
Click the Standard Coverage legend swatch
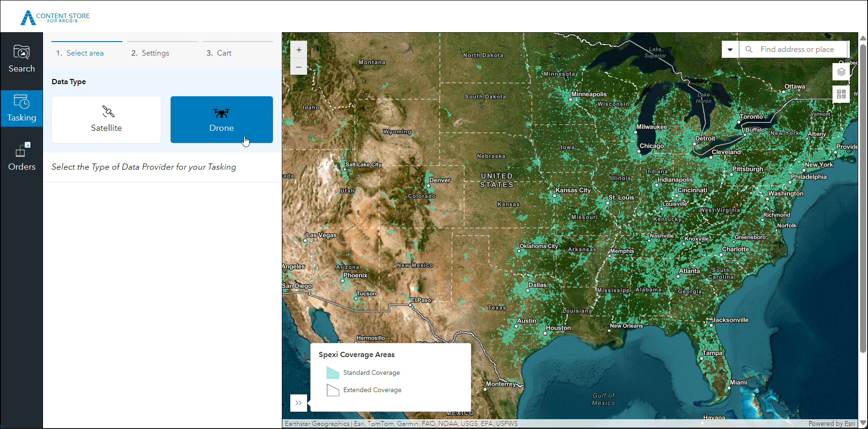[333, 372]
